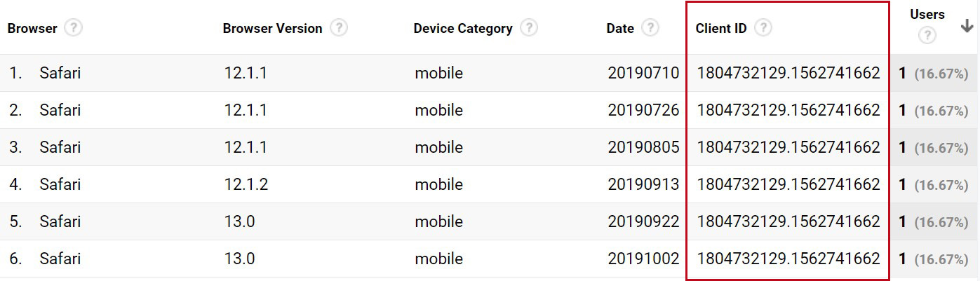Image resolution: width=980 pixels, height=281 pixels.
Task: Click the Client ID value in row 2
Action: tap(788, 110)
